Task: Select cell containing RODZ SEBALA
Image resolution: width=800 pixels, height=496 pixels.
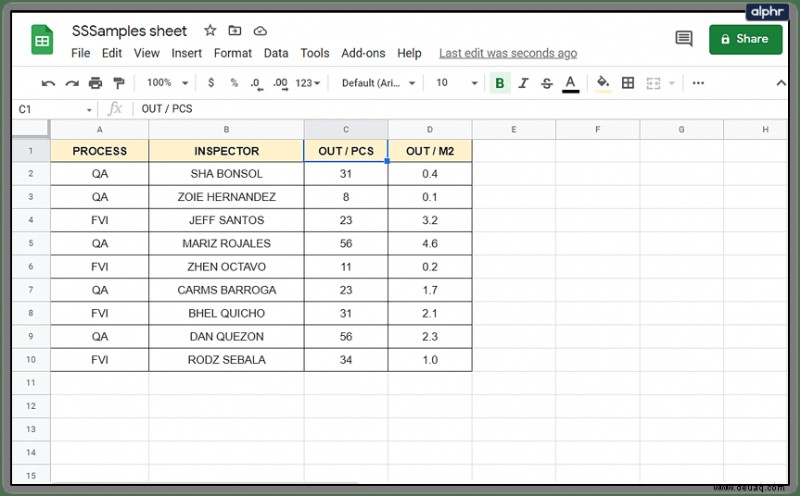Action: tap(226, 360)
